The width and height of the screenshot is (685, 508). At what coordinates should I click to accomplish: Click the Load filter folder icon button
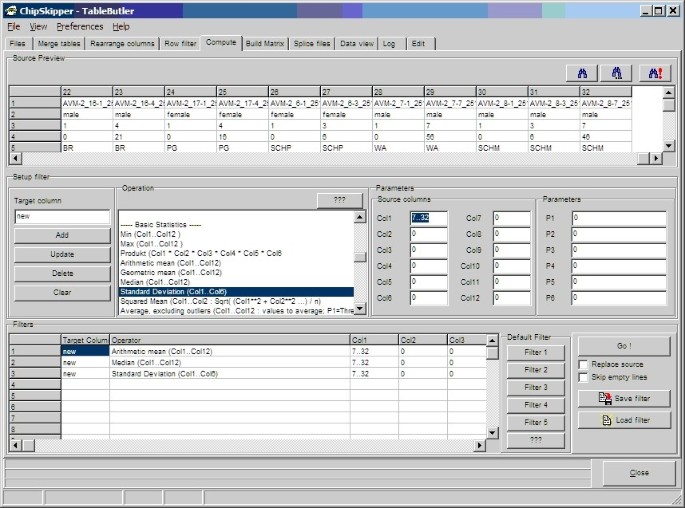tap(624, 420)
